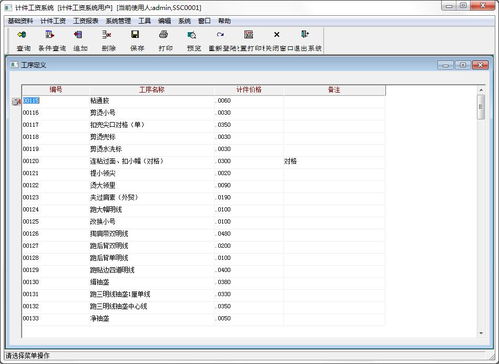
Task: Click the 编号 cell 00115 input field
Action: pos(55,101)
